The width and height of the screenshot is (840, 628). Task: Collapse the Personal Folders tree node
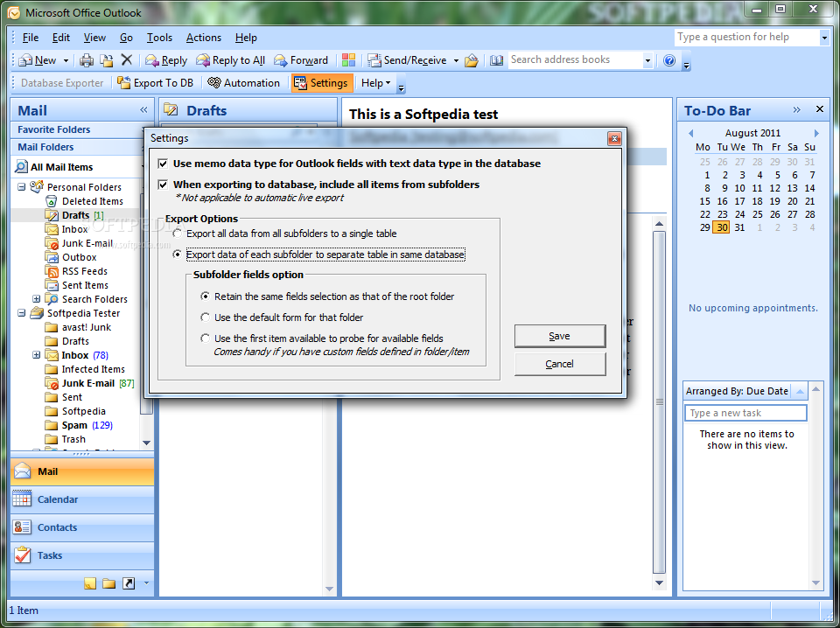click(x=21, y=187)
